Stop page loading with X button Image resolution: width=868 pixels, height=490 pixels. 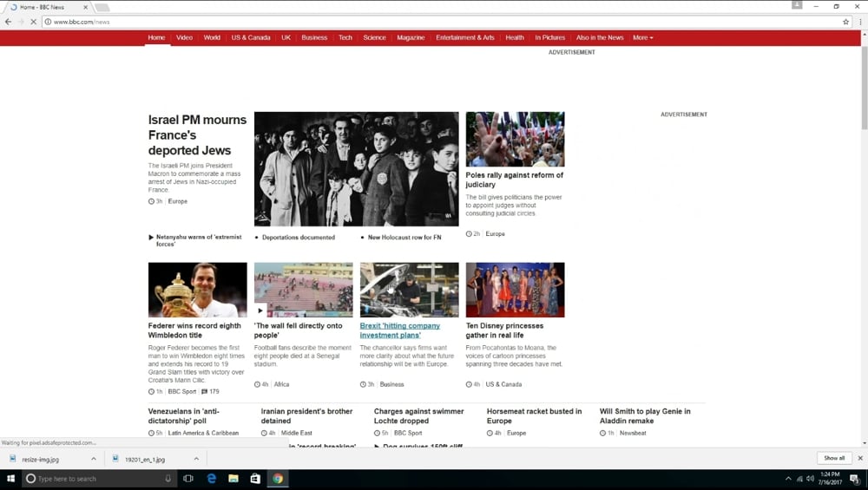point(33,22)
